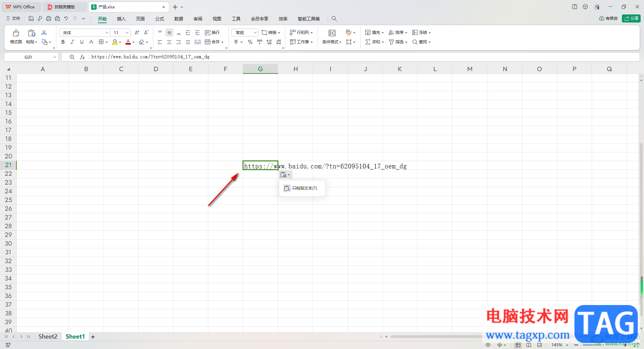644x349 pixels.
Task: Add a new sheet with the plus button
Action: (93, 337)
